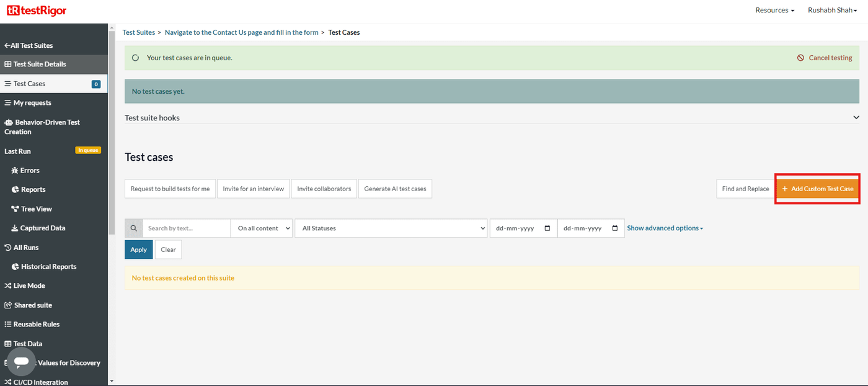Click the My requests list icon

(x=8, y=103)
